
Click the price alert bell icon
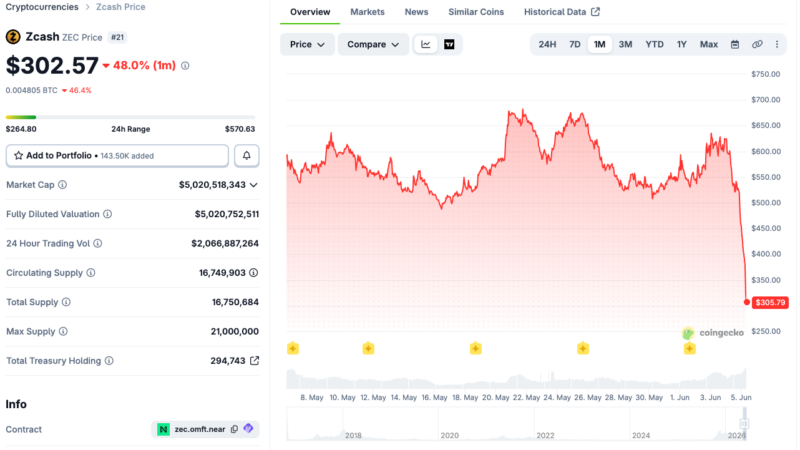[246, 156]
